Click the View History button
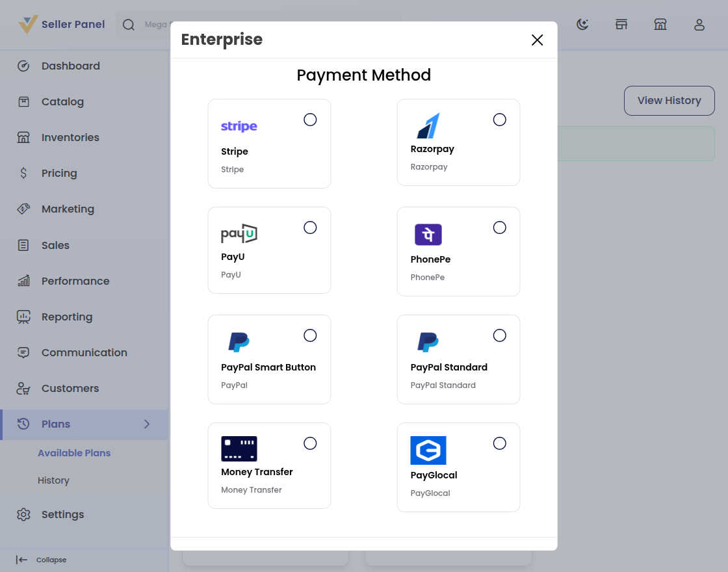Viewport: 728px width, 572px height. [x=669, y=101]
